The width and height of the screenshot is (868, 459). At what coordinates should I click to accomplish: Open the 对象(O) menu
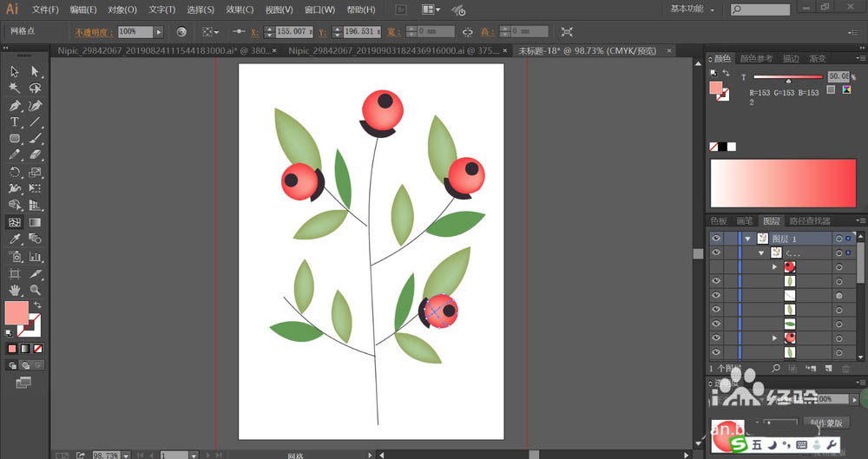tap(122, 10)
